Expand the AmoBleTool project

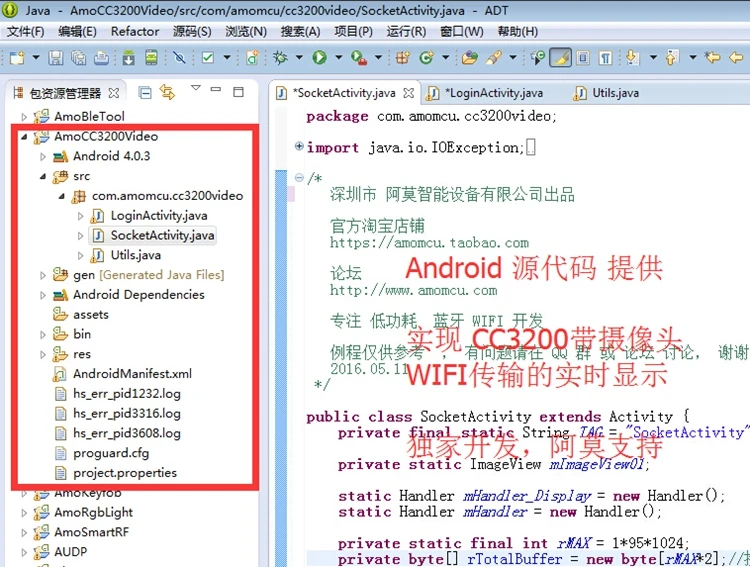[x=24, y=116]
